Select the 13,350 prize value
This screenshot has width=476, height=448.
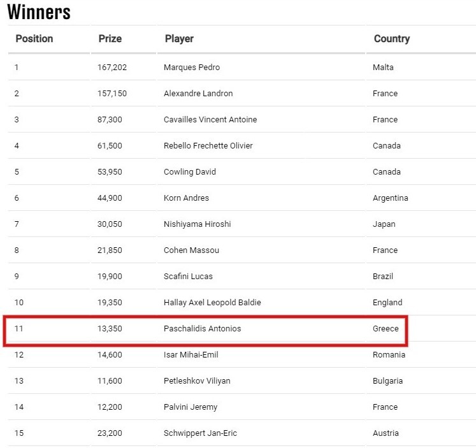click(110, 329)
